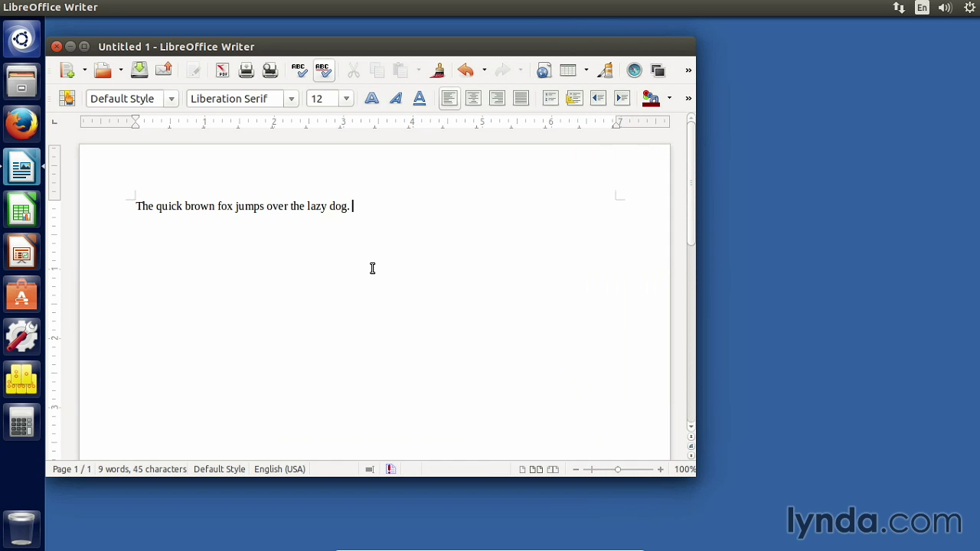Click the Email document envelope icon
Image resolution: width=980 pixels, height=551 pixels.
point(163,70)
